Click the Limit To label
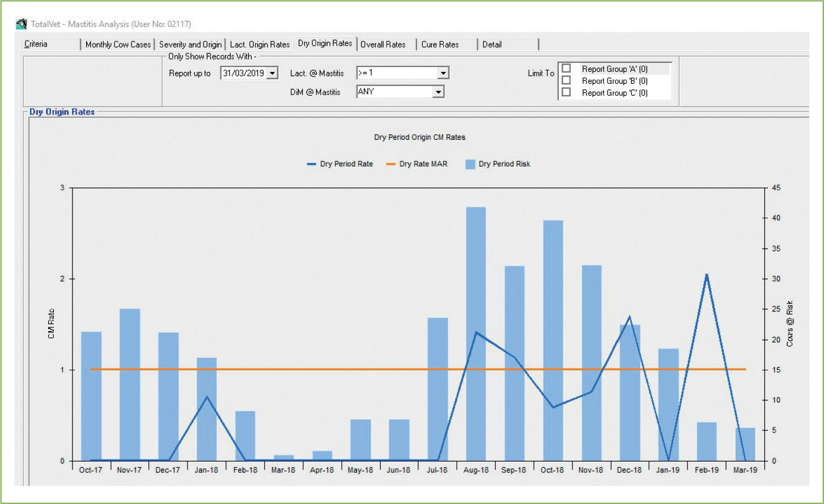 point(541,73)
